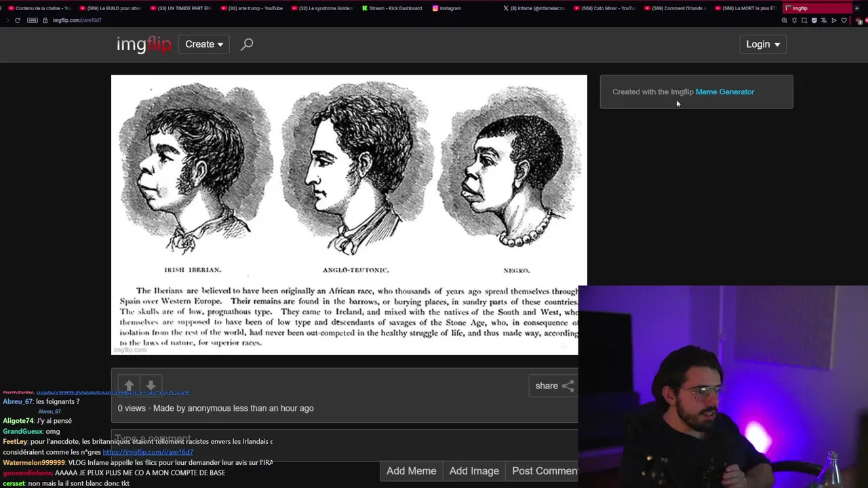The width and height of the screenshot is (868, 488).
Task: Click the shield ad-blocker icon
Action: coord(814,20)
